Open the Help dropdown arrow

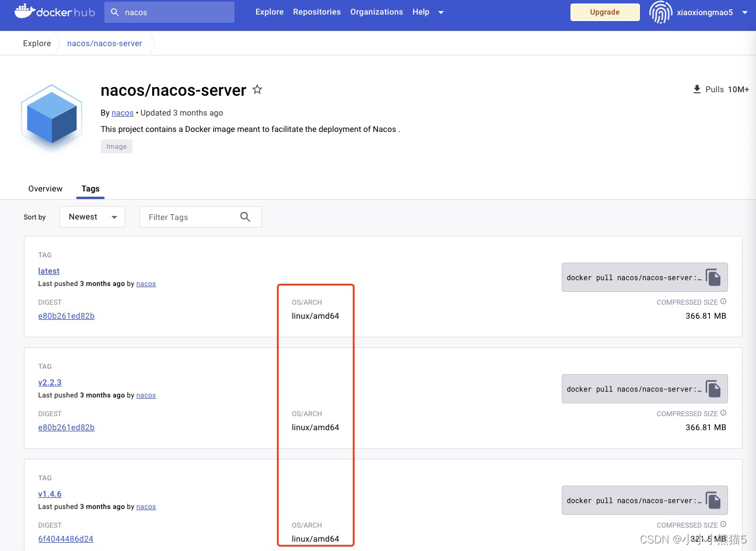[441, 12]
